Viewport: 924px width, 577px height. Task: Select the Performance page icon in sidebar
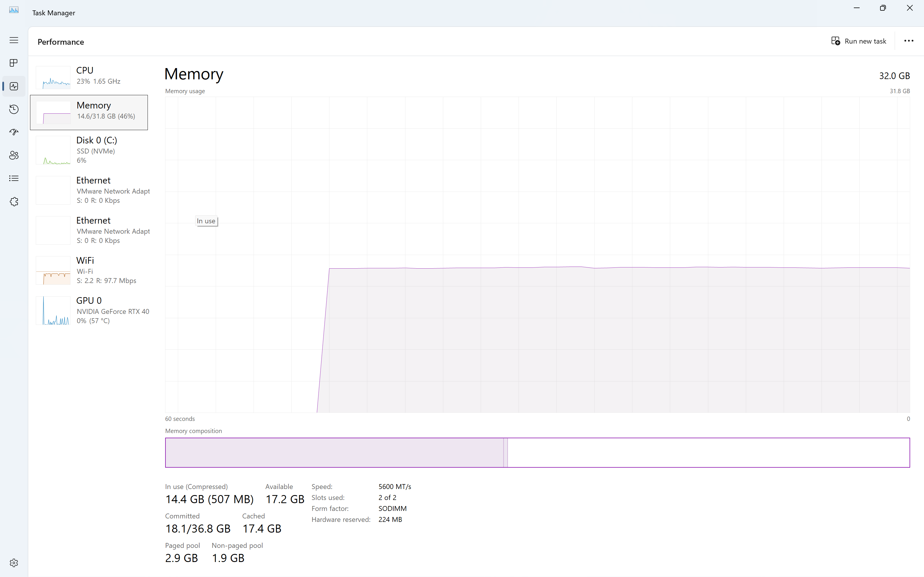(x=14, y=86)
